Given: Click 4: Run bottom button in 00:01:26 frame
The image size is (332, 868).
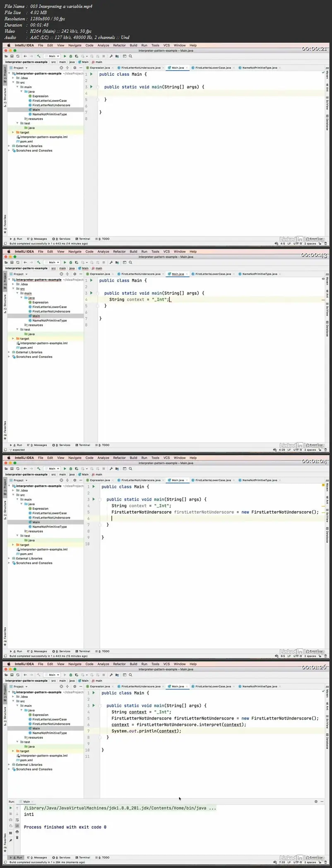Looking at the screenshot, I should coord(16,858).
